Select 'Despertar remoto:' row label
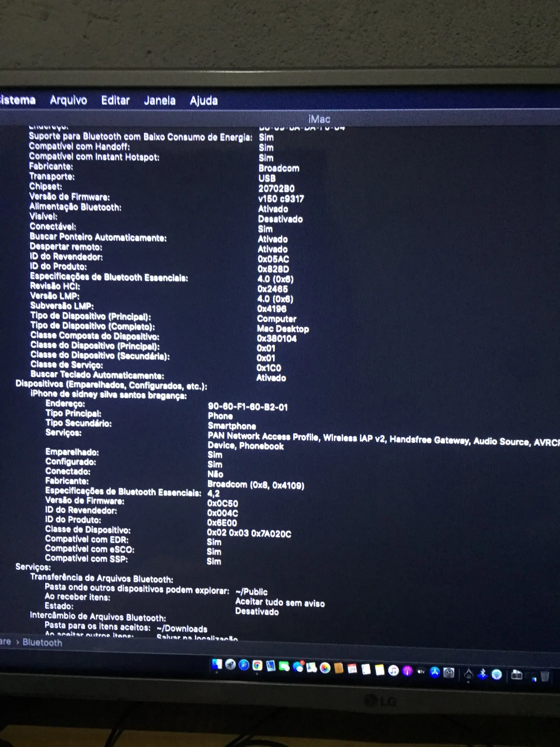Screen dimensions: 560x747 coord(66,247)
